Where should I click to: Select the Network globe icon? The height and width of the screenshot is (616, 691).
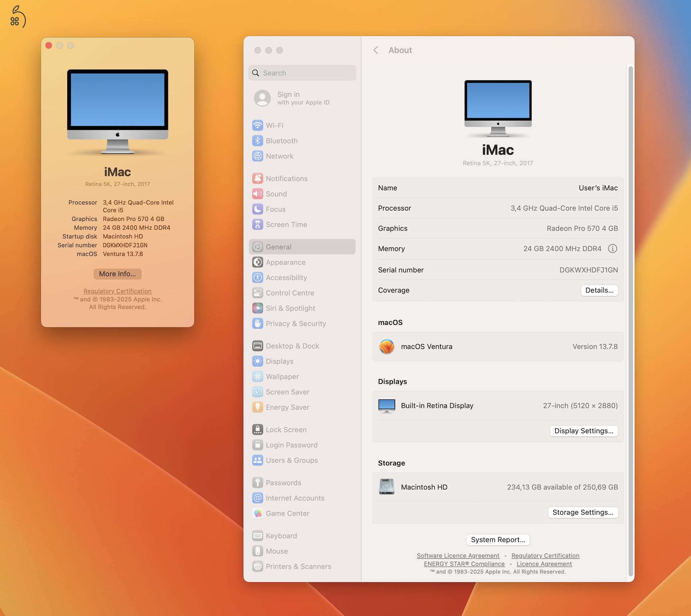257,156
